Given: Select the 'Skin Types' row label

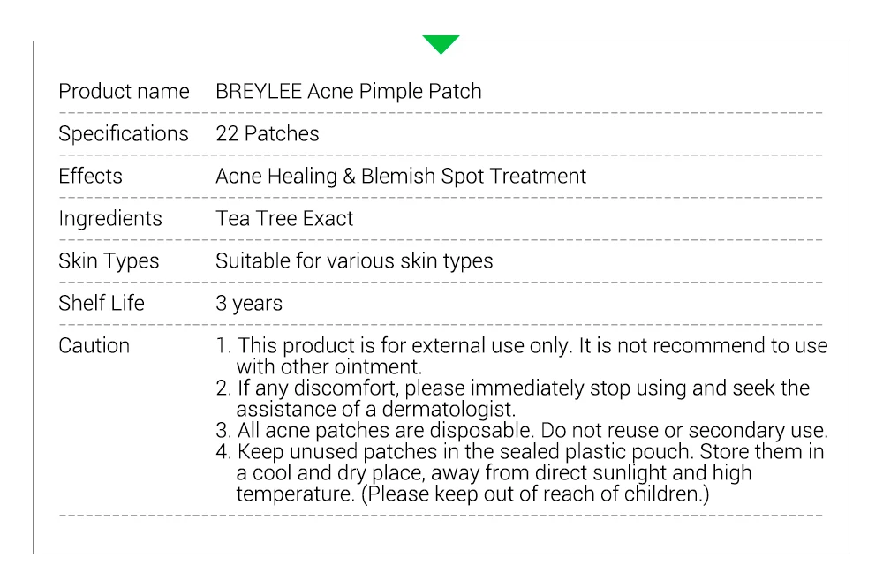Looking at the screenshot, I should 109,260.
